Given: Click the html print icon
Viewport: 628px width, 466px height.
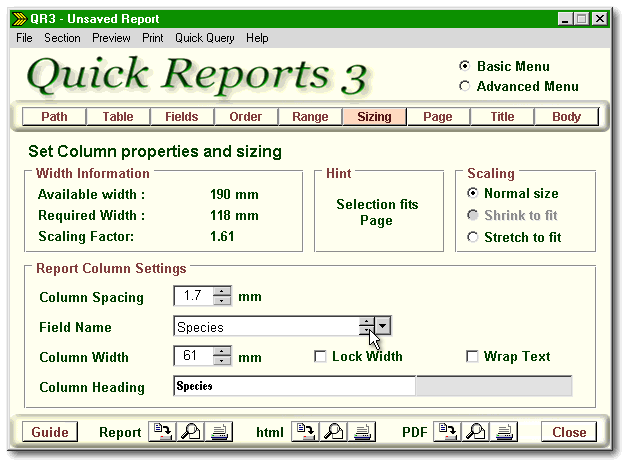Looking at the screenshot, I should click(x=362, y=432).
